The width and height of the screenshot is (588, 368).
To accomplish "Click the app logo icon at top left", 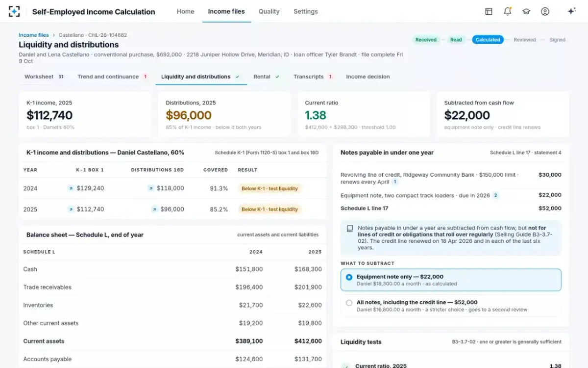I will point(14,11).
